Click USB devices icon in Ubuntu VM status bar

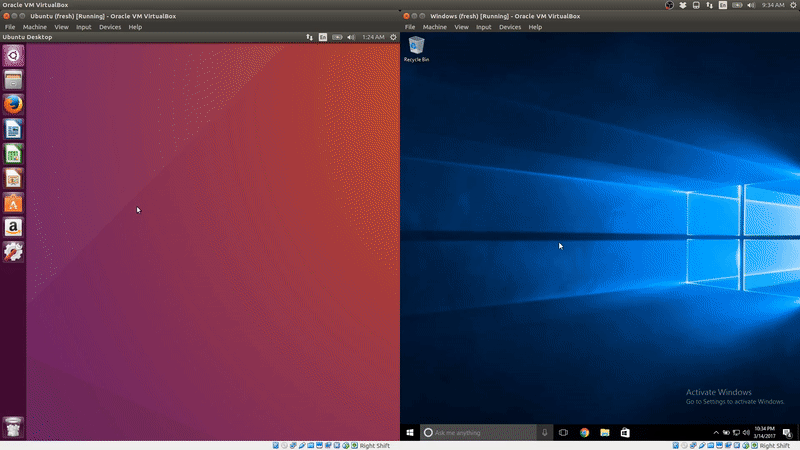click(x=302, y=445)
